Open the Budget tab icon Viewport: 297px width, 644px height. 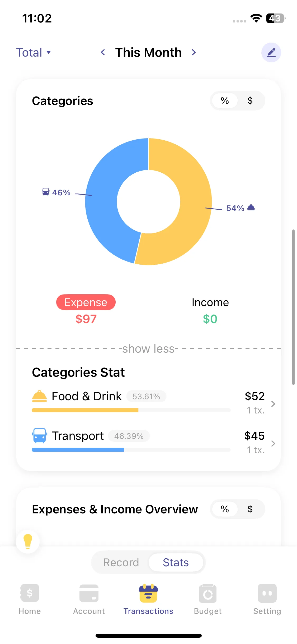tap(208, 593)
